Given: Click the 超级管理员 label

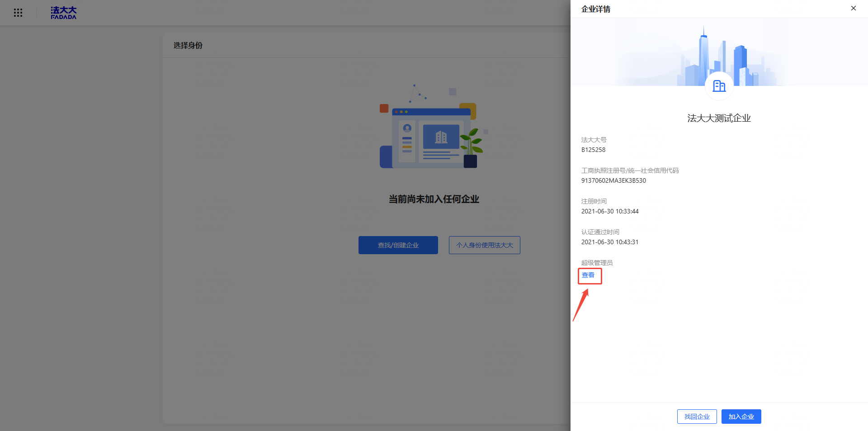Looking at the screenshot, I should [x=597, y=263].
